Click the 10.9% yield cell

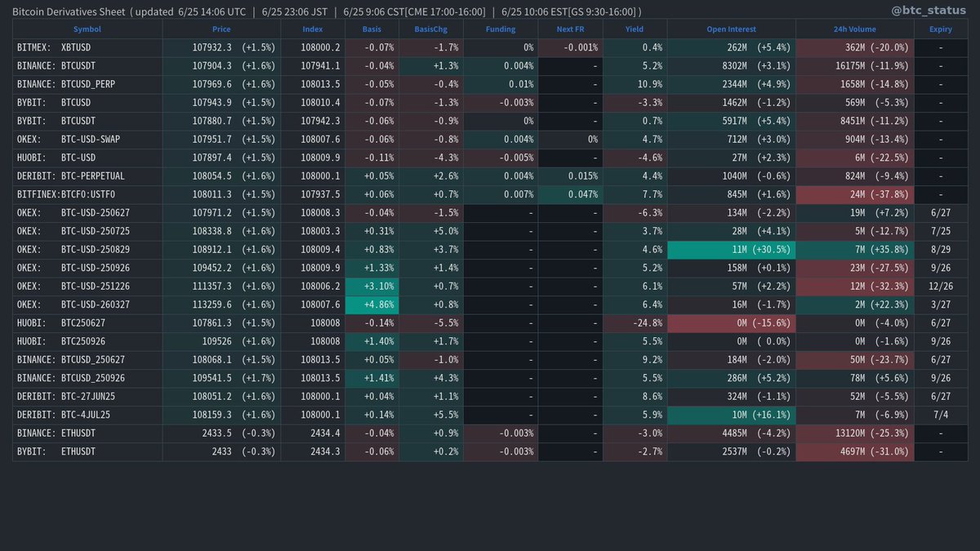(x=635, y=85)
